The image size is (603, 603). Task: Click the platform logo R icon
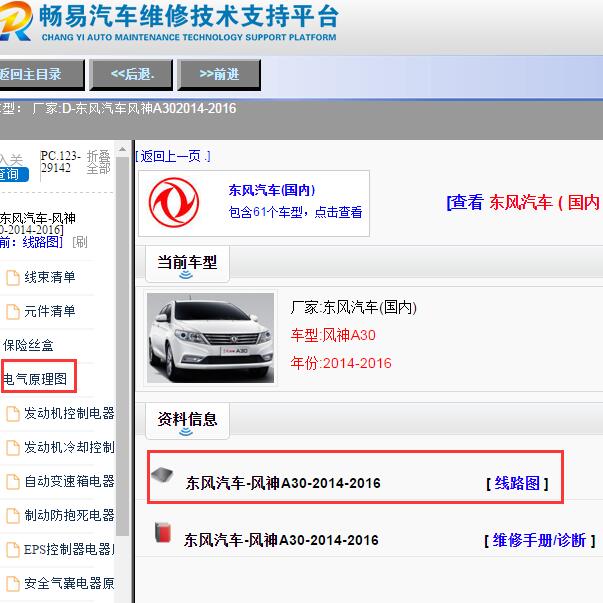pos(16,21)
